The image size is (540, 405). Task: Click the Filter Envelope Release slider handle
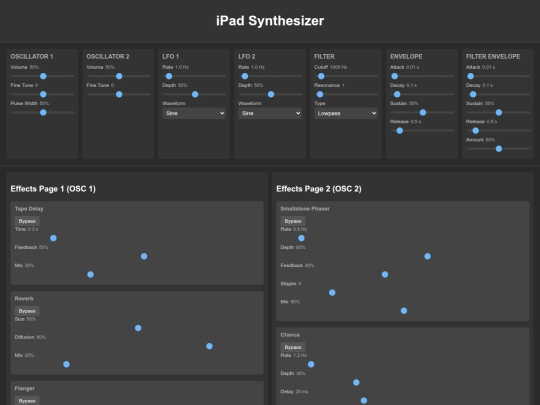(x=476, y=131)
